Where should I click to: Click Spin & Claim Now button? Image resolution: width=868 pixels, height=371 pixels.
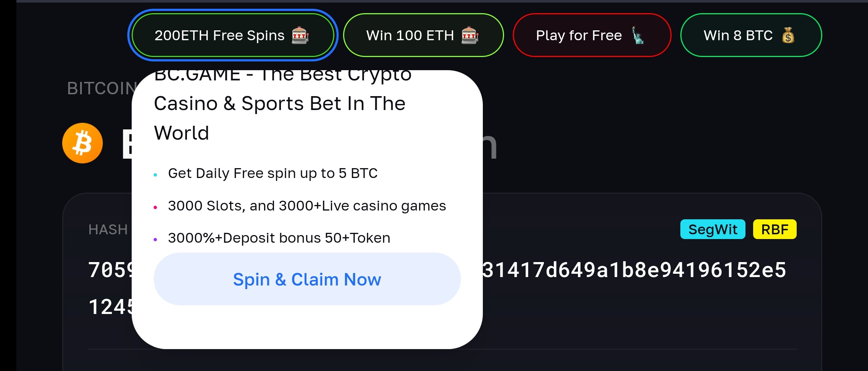coord(307,279)
